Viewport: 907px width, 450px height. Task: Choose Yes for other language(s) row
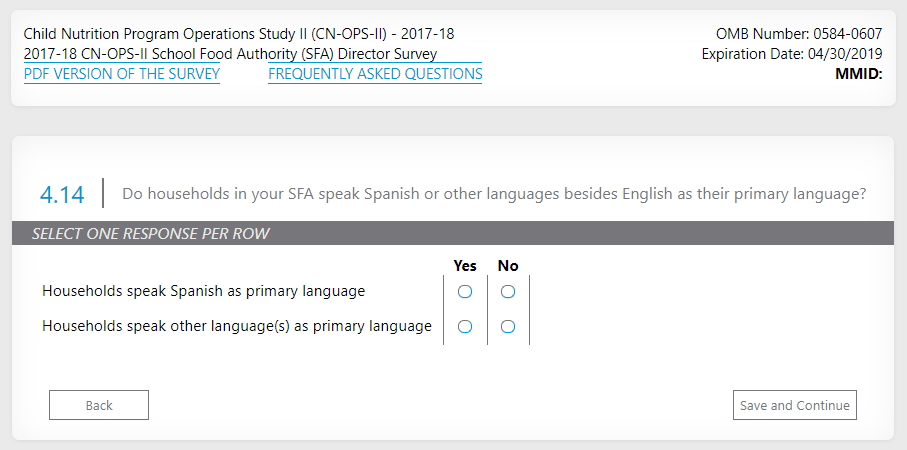465,327
